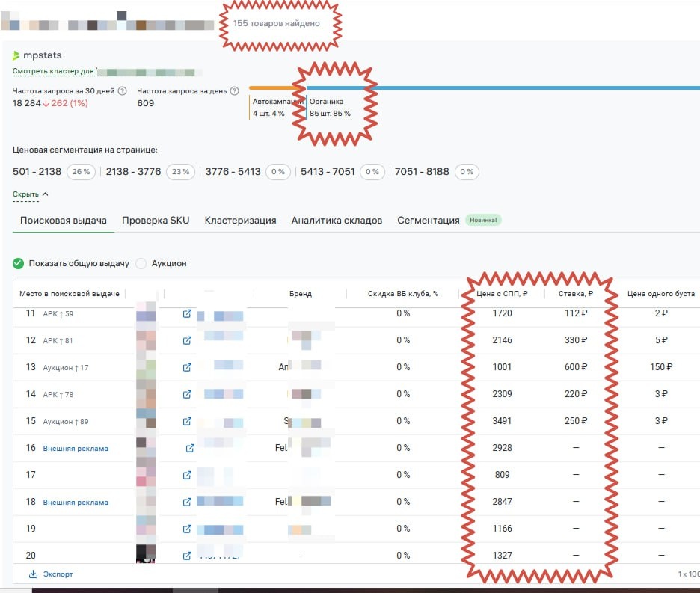Sort by Скидка ВБ клуба column header
The height and width of the screenshot is (593, 700).
[x=403, y=294]
